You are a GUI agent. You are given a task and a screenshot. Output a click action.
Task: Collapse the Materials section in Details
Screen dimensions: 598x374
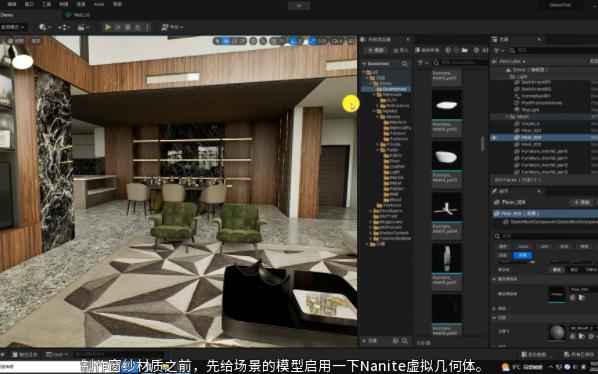pos(494,318)
